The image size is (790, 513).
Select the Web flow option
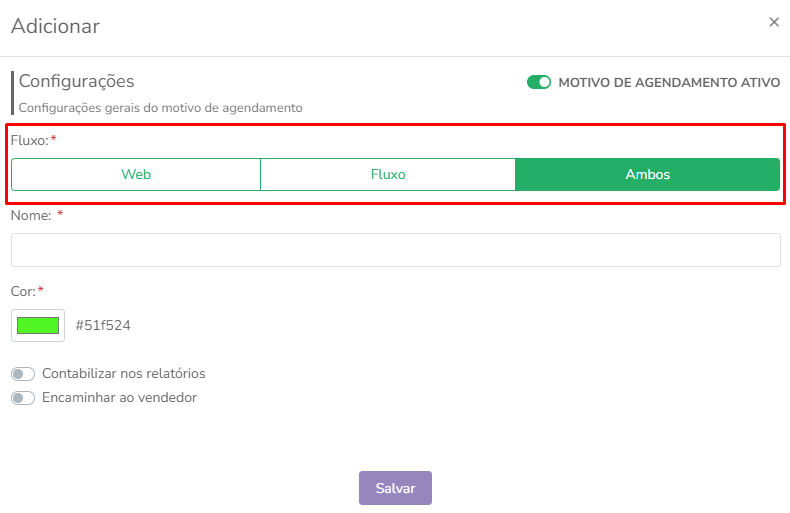point(136,174)
